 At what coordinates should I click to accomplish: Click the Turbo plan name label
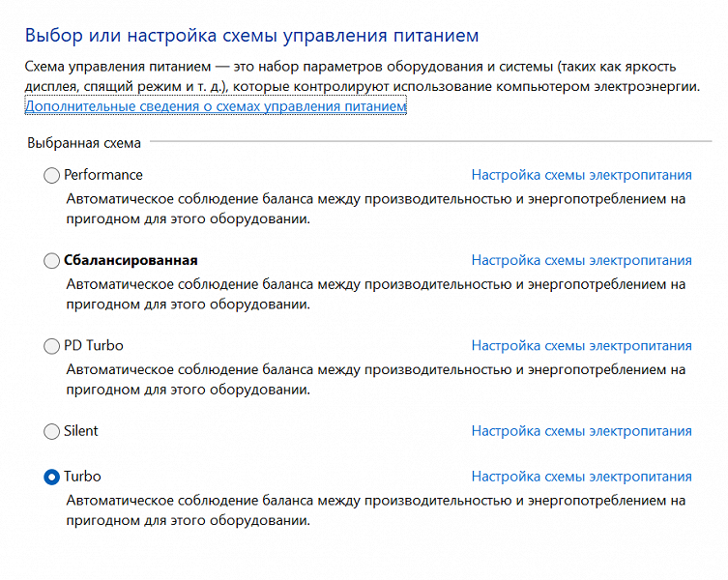[x=82, y=477]
